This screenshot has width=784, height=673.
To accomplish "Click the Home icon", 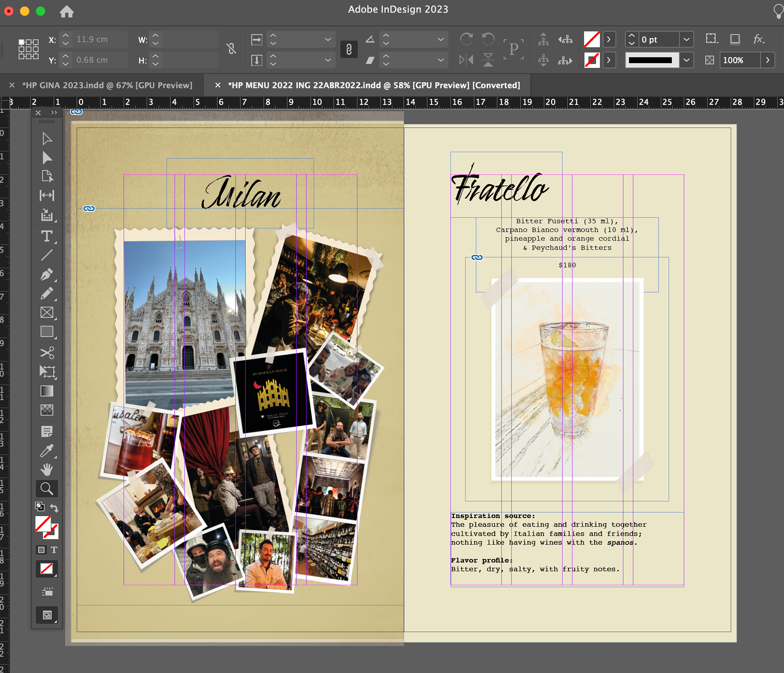I will [67, 11].
